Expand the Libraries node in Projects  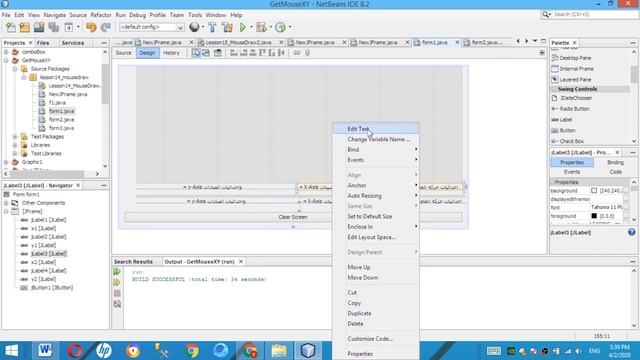pyautogui.click(x=15, y=145)
